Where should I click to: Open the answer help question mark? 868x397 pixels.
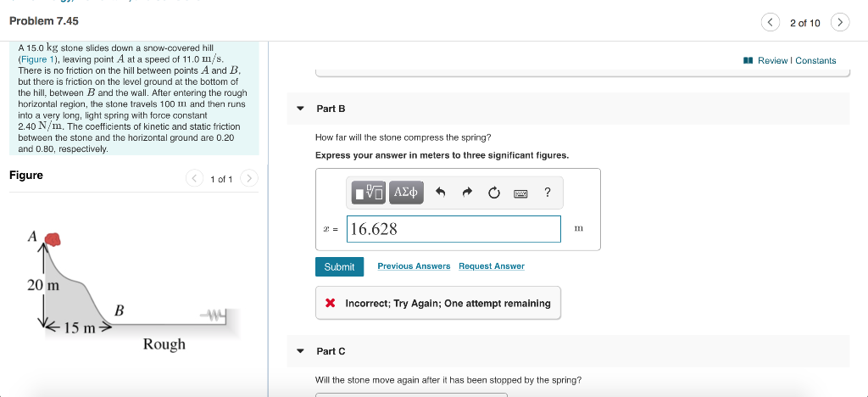point(547,193)
